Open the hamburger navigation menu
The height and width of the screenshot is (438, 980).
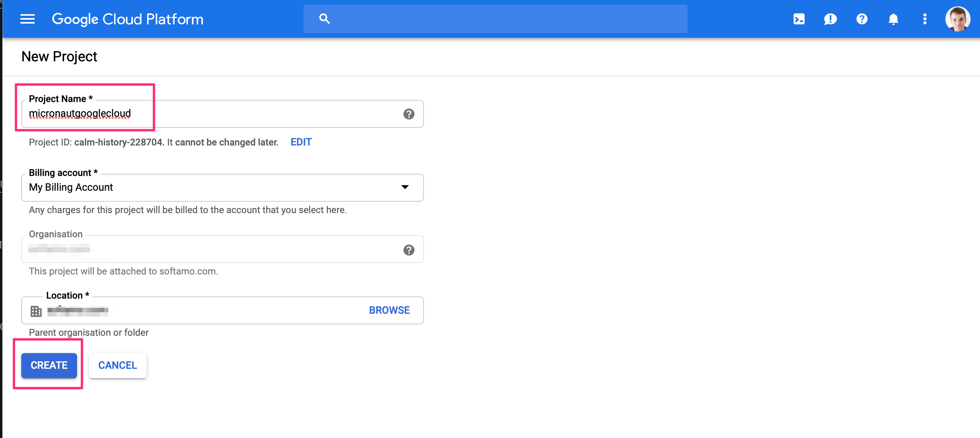click(28, 19)
